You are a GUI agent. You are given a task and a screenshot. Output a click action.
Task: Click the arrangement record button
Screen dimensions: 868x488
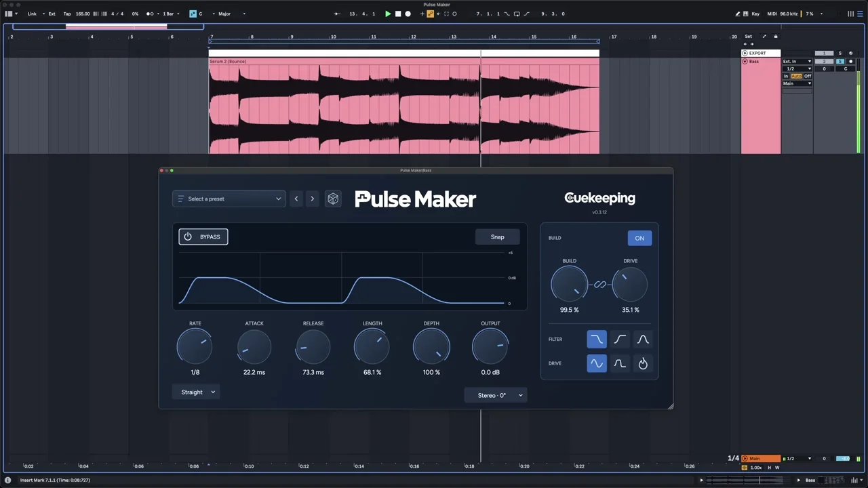(x=408, y=14)
